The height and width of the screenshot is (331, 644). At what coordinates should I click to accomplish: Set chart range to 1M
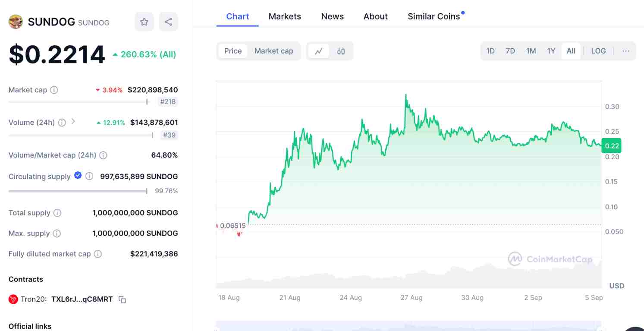click(x=531, y=51)
